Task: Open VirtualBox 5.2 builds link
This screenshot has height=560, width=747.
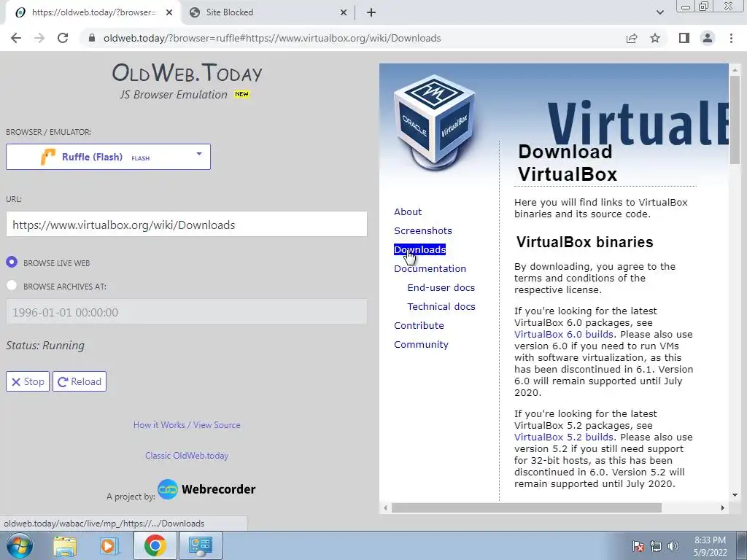Action: (564, 437)
